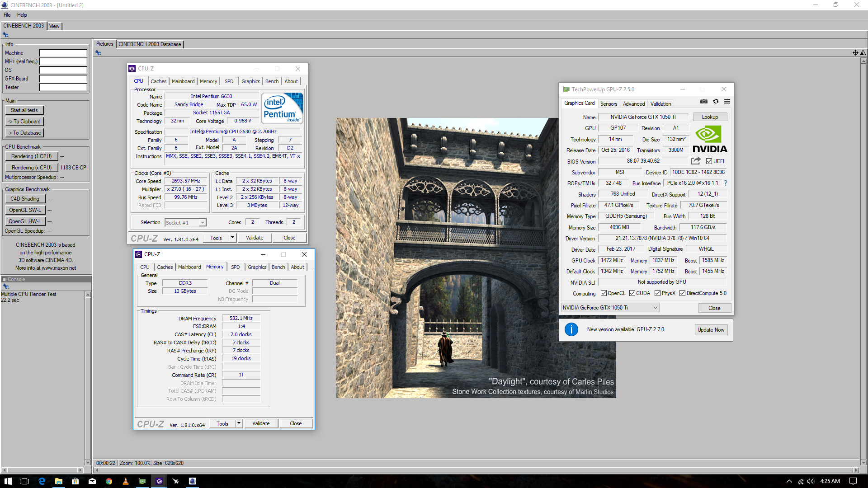Click volume icon in system tray
The image size is (868, 488).
(x=811, y=481)
